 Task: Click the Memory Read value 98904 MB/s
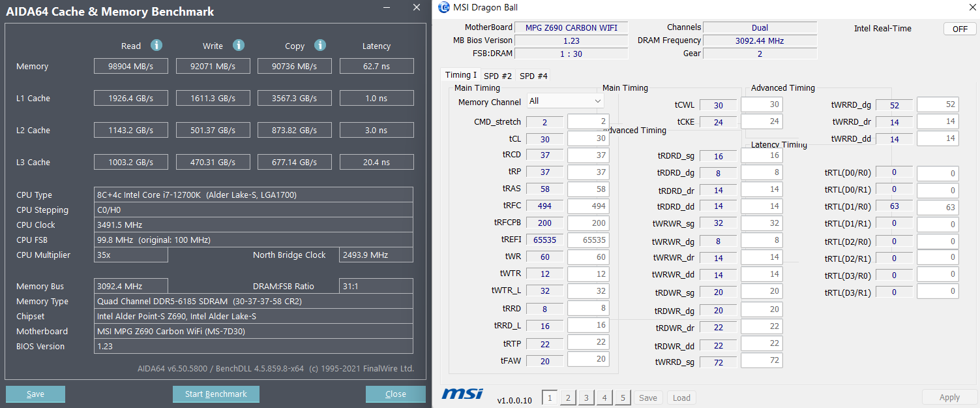131,66
